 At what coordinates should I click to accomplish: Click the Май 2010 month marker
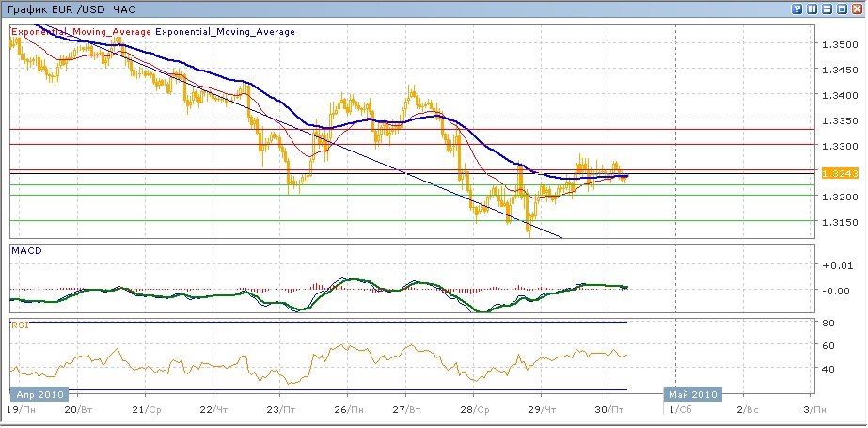(693, 394)
